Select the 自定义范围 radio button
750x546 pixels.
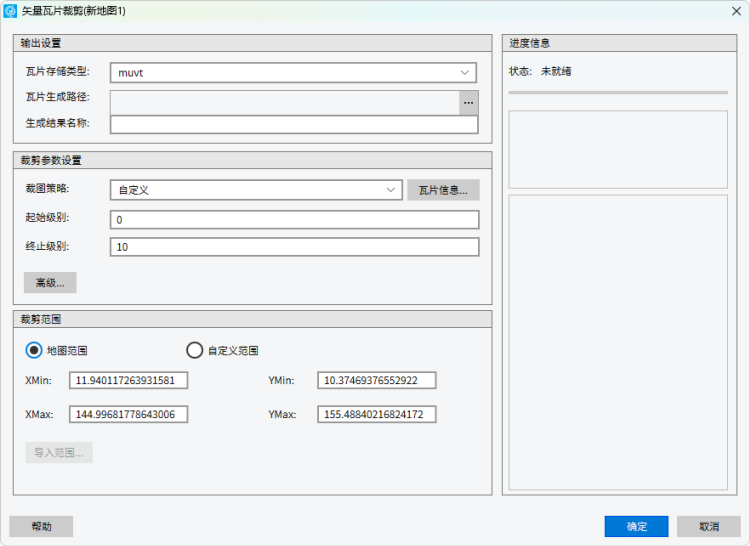pos(195,350)
